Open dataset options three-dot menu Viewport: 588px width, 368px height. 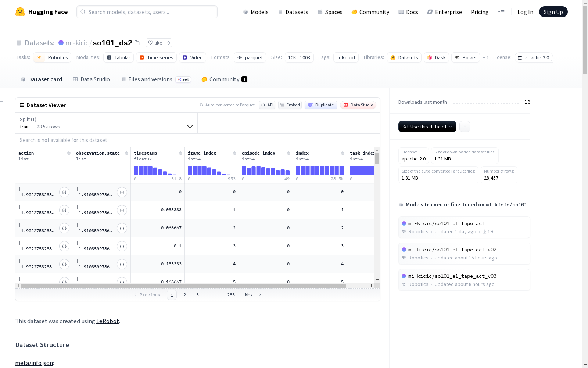[465, 127]
